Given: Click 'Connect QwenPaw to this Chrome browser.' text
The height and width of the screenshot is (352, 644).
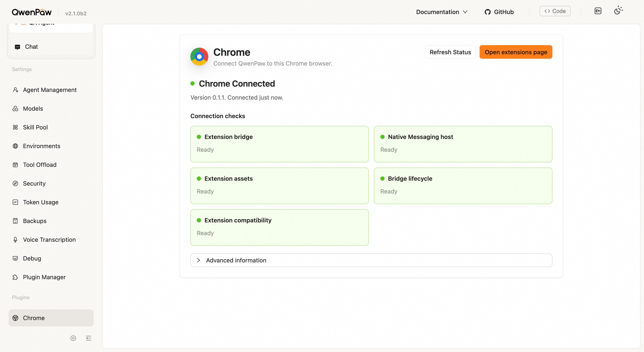Looking at the screenshot, I should pyautogui.click(x=273, y=64).
